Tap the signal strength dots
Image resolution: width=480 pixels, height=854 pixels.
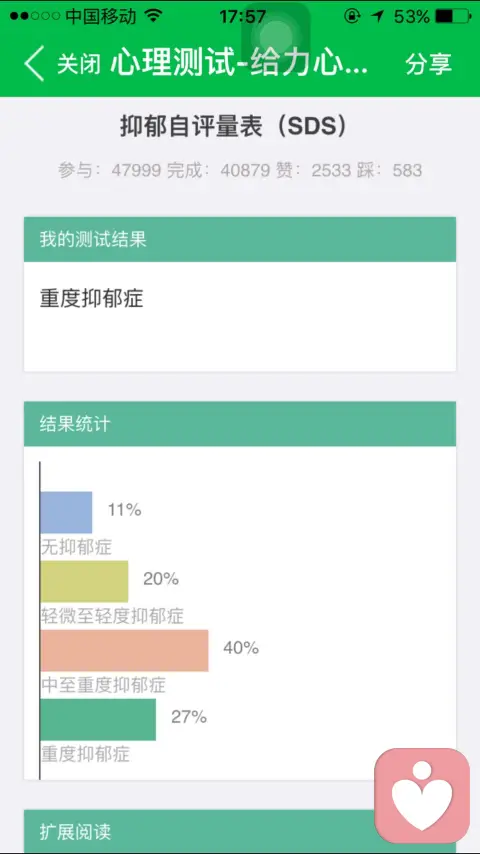click(35, 16)
